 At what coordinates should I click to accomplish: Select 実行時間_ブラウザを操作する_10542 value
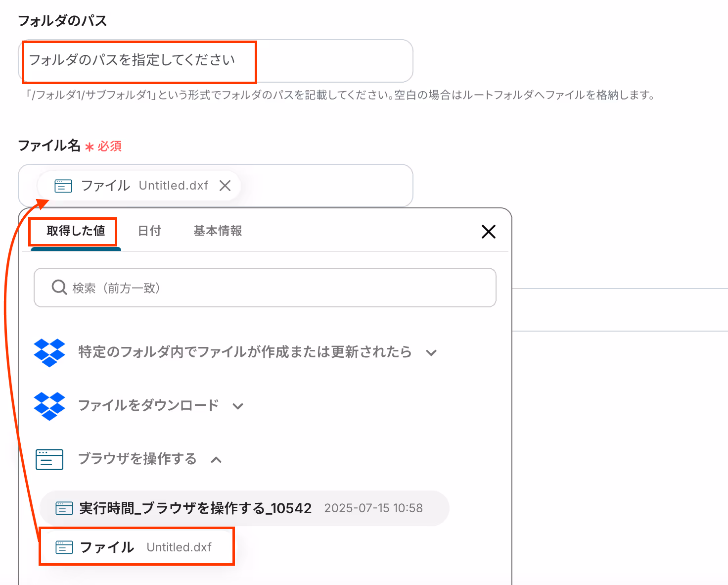[244, 508]
